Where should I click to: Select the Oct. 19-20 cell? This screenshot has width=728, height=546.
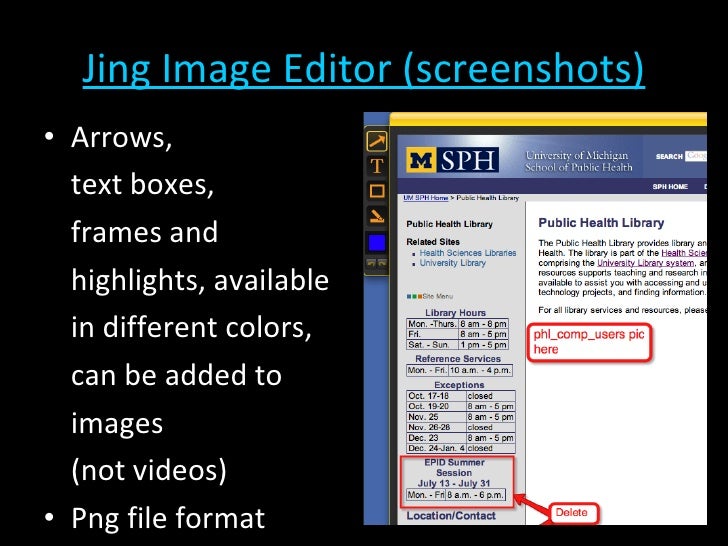tap(436, 406)
